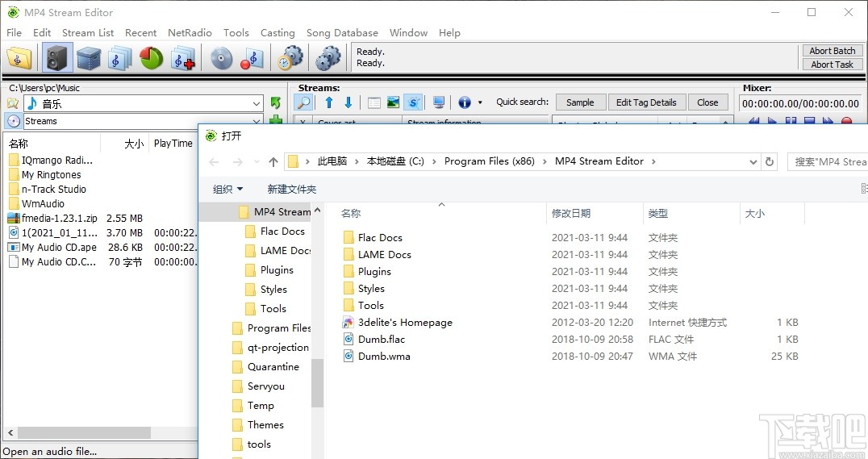The image size is (868, 459).
Task: Click the Abort Task button
Action: coord(832,65)
